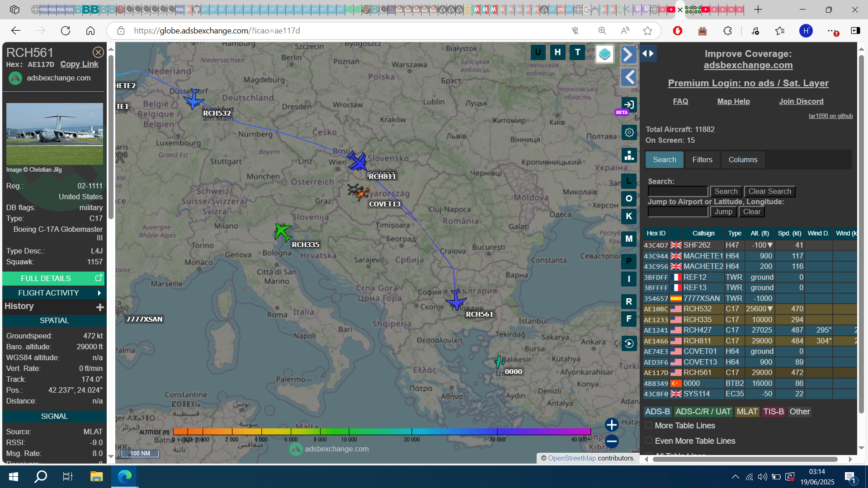Select the RCH561 aircraft on the map
This screenshot has height=488, width=868.
point(456,300)
